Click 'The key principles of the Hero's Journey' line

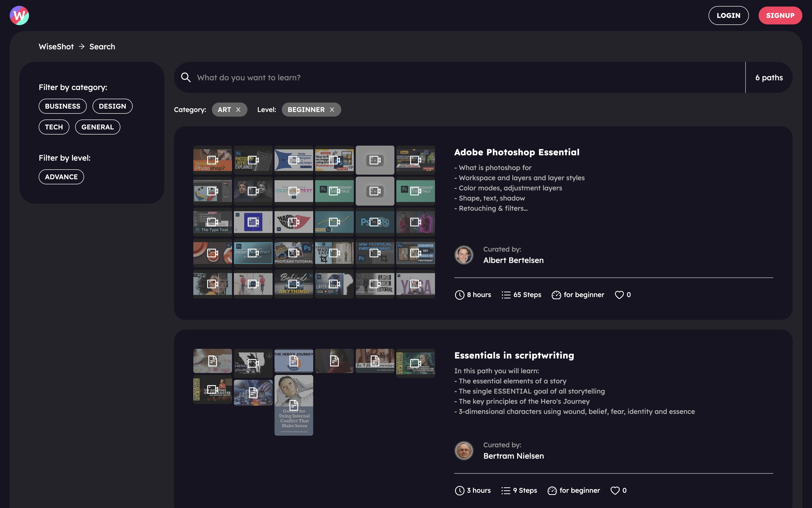[522, 402]
